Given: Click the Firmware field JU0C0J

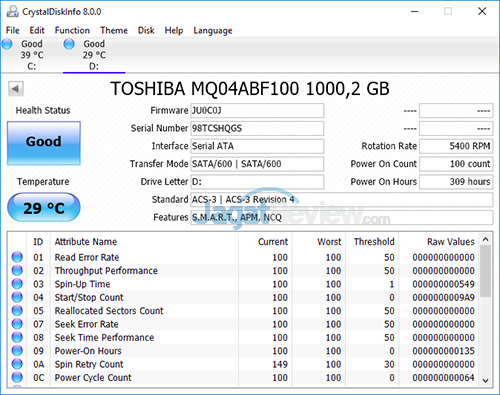Looking at the screenshot, I should pos(257,111).
